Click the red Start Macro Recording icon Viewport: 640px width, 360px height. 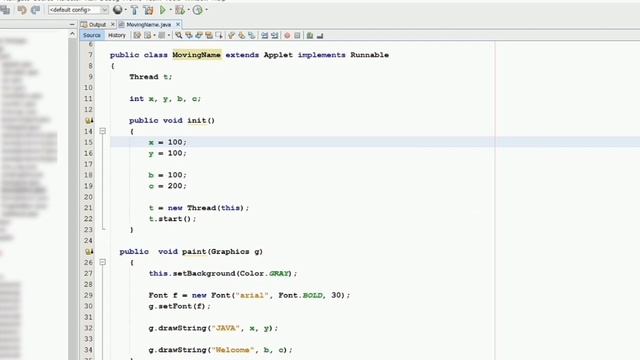click(287, 36)
